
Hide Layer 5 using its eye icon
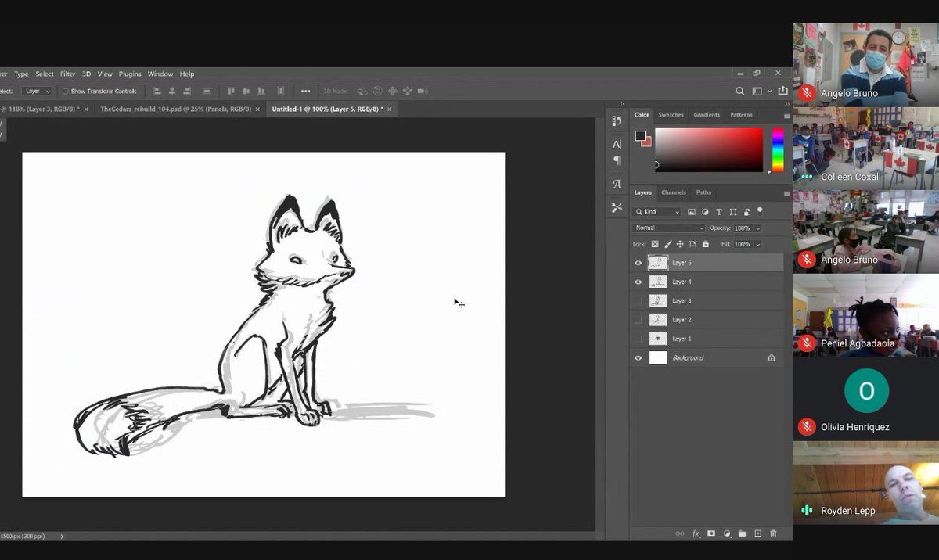coord(638,263)
